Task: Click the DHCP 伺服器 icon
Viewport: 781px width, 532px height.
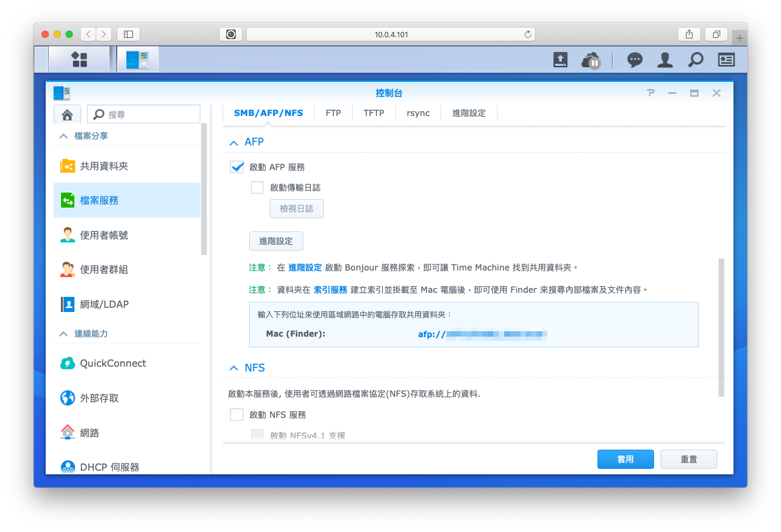Action: click(67, 467)
